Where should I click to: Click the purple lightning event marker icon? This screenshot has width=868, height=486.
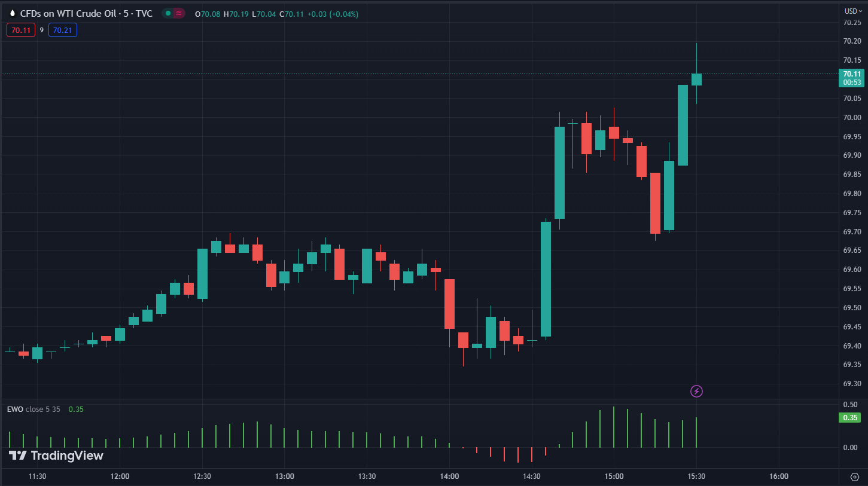[x=696, y=392]
